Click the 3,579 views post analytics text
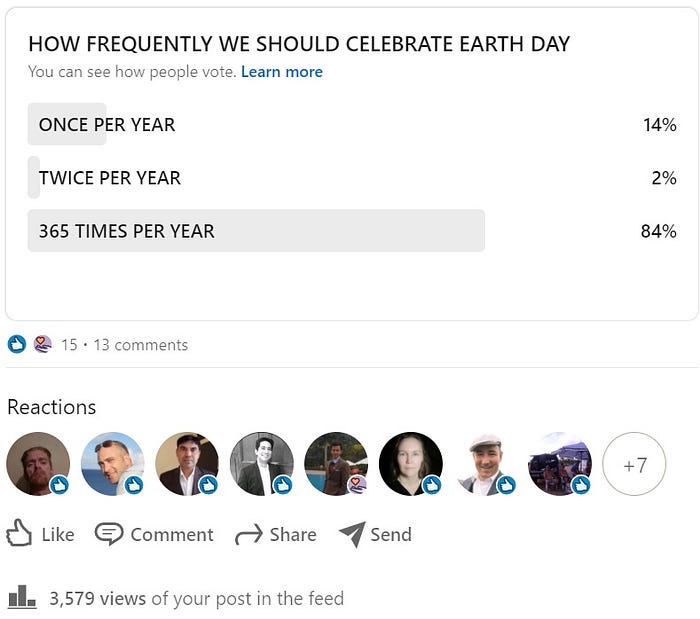The width and height of the screenshot is (700, 619). pyautogui.click(x=196, y=598)
